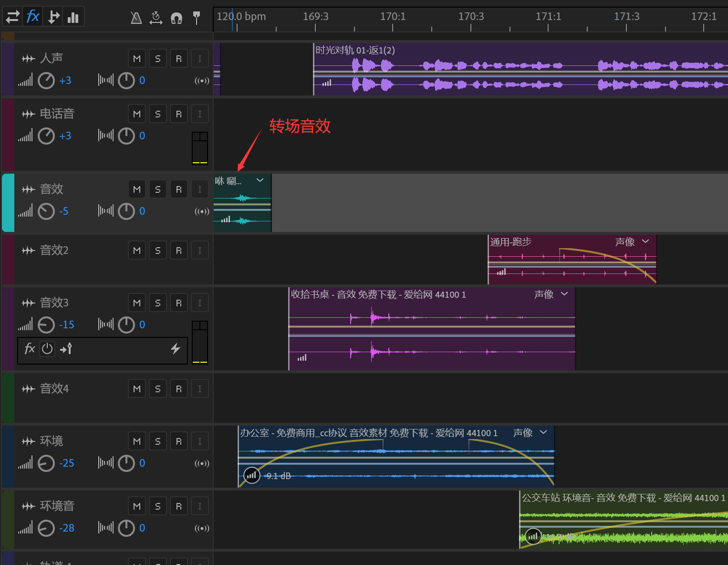728x565 pixels.
Task: Click the 环境 stereo output icon
Action: tap(202, 463)
